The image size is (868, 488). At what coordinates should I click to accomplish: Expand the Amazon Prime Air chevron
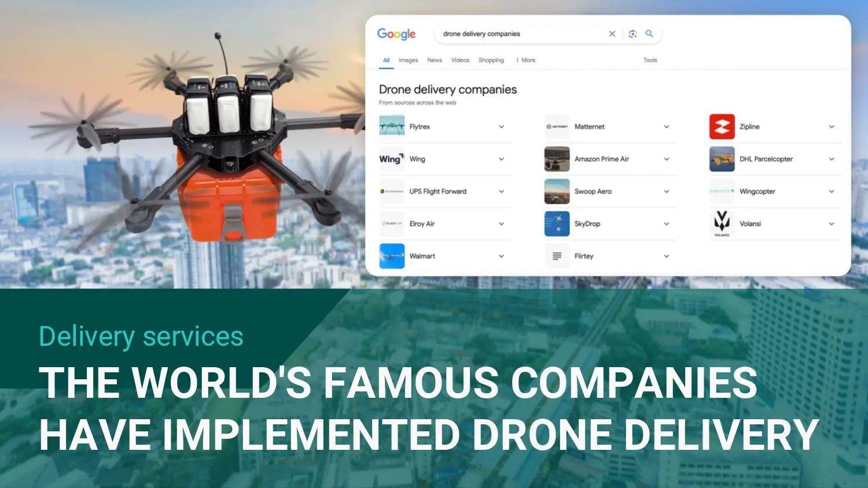[x=666, y=159]
